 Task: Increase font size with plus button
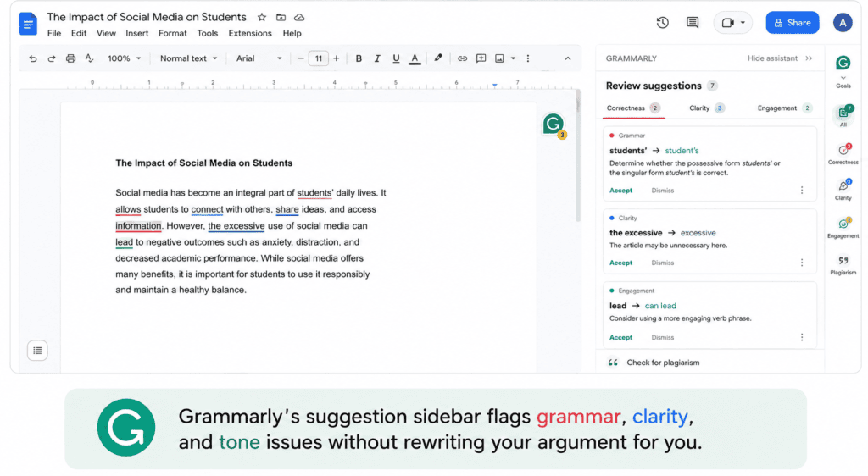[336, 58]
